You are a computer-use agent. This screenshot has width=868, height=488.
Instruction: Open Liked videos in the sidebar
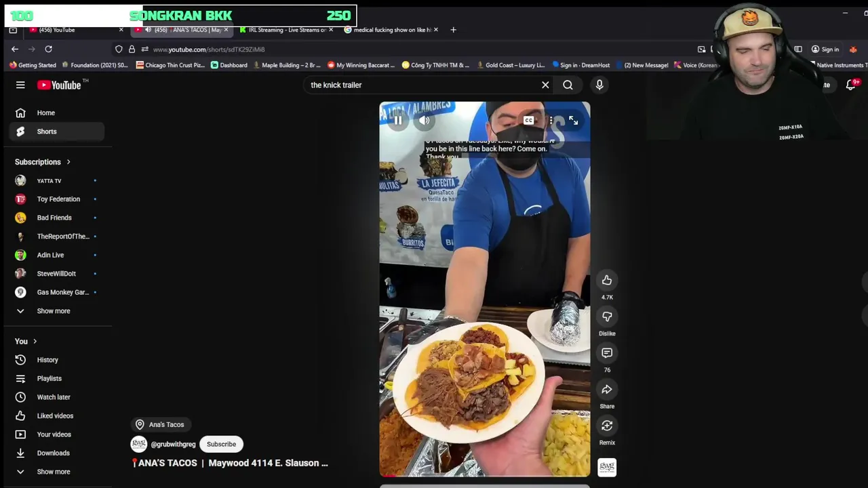(x=57, y=415)
